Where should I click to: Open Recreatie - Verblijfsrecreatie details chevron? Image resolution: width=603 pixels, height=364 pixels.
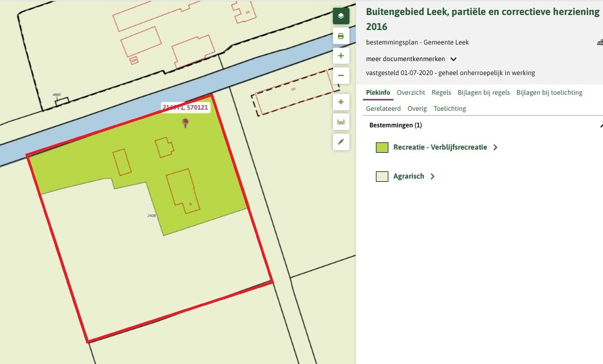click(x=495, y=148)
